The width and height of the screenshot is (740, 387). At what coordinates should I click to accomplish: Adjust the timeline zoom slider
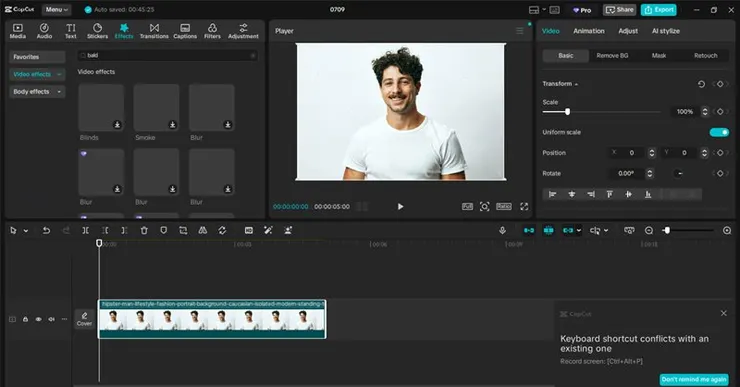[x=667, y=230]
